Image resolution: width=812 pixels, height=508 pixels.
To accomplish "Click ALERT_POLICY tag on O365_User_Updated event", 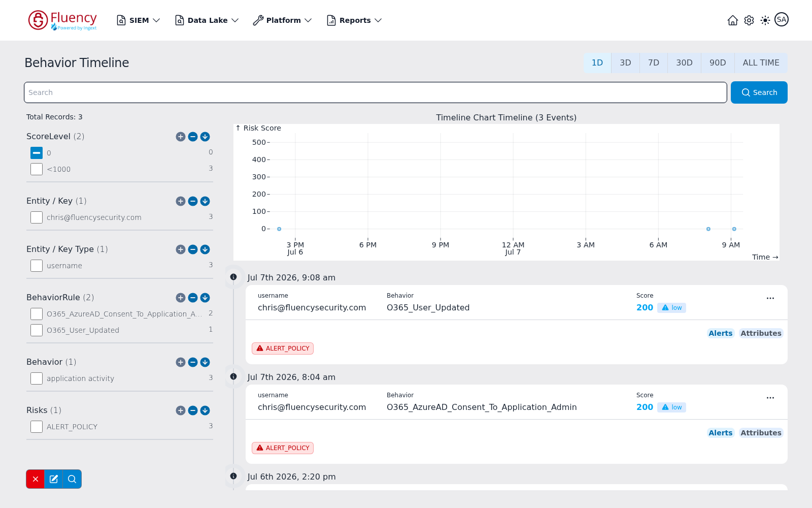I will point(283,348).
